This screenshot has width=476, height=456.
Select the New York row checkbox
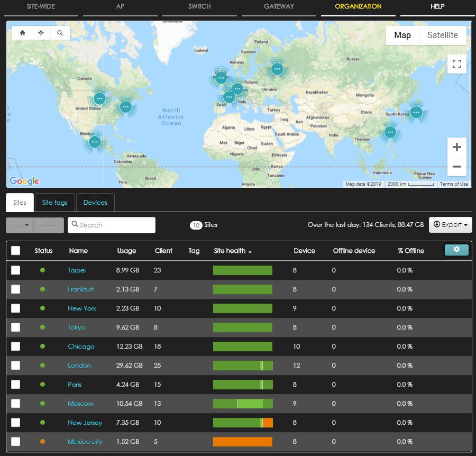15,308
